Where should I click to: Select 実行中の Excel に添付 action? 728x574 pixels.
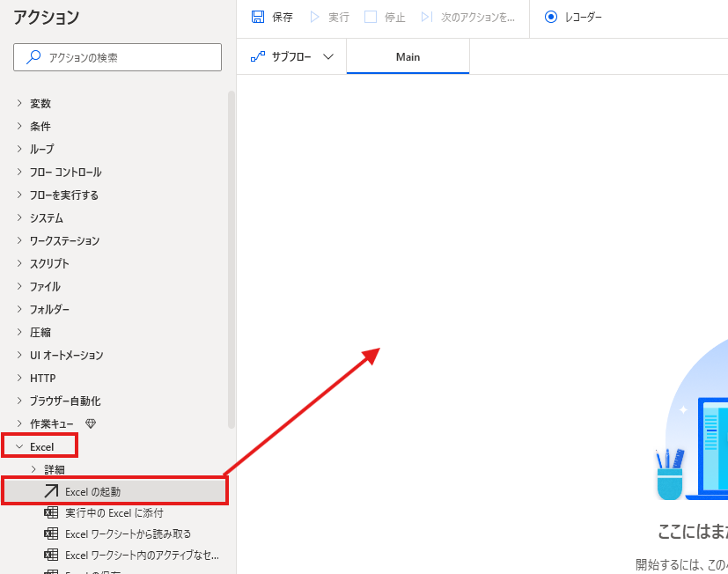click(114, 512)
